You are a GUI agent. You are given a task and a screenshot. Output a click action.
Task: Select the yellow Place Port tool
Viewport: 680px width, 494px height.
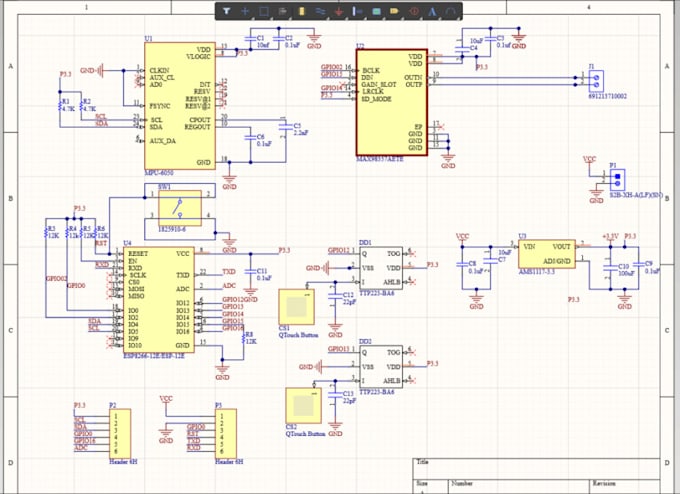[395, 11]
